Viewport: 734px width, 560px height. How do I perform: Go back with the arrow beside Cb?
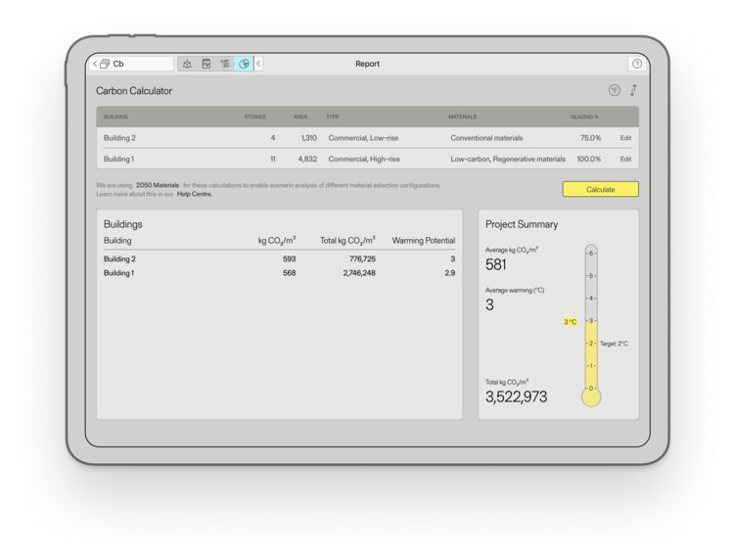tap(95, 64)
